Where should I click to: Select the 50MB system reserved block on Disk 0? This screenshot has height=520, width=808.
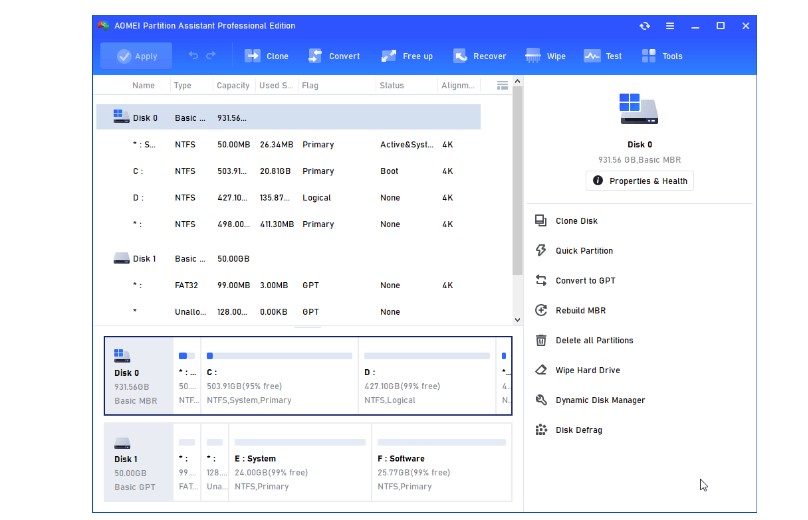click(x=187, y=376)
